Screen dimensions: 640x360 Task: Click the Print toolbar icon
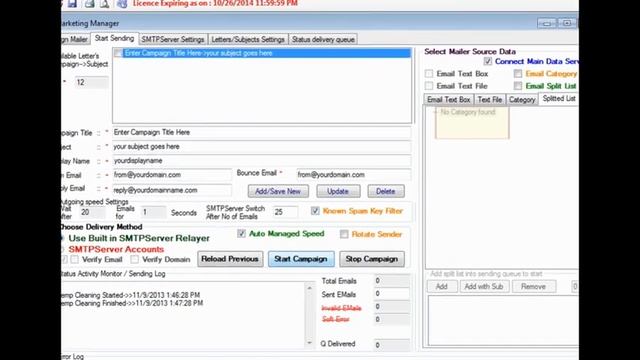pyautogui.click(x=89, y=4)
